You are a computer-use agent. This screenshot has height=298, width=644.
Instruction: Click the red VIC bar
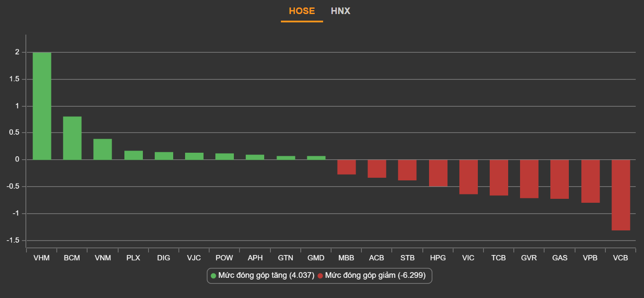pyautogui.click(x=469, y=177)
